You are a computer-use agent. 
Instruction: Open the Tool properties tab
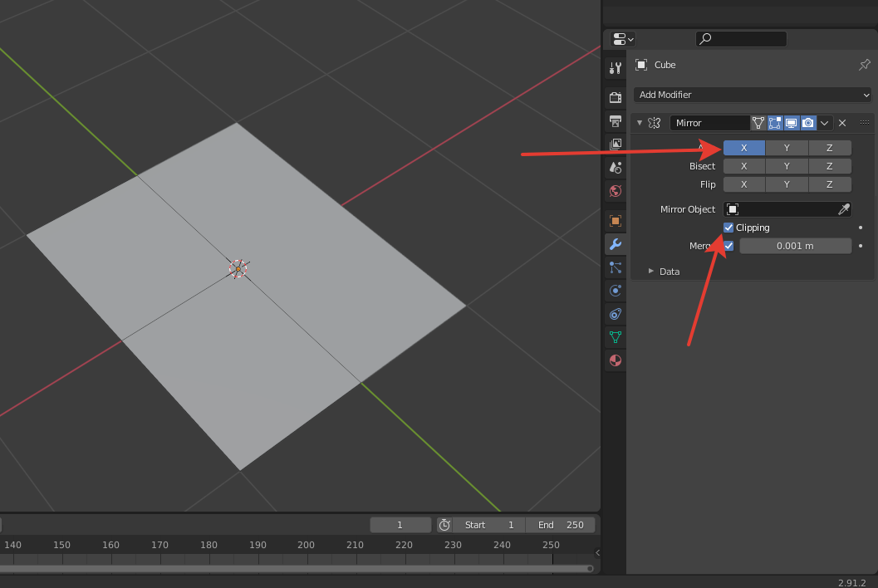click(x=616, y=68)
